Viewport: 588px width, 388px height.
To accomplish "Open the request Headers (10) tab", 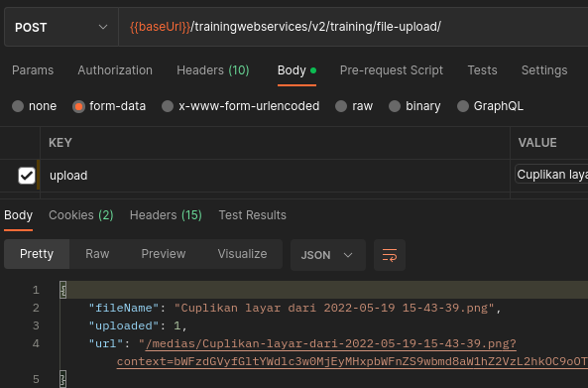I will pos(213,70).
